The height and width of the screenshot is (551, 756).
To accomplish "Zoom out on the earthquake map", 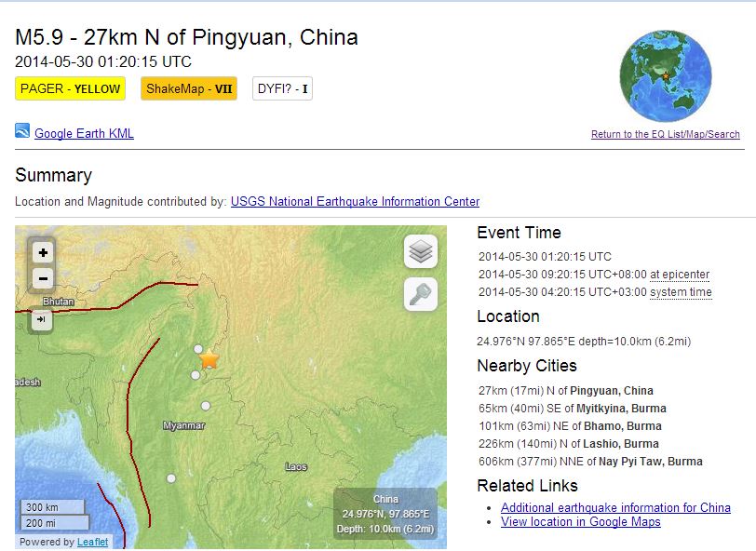I will coord(43,278).
